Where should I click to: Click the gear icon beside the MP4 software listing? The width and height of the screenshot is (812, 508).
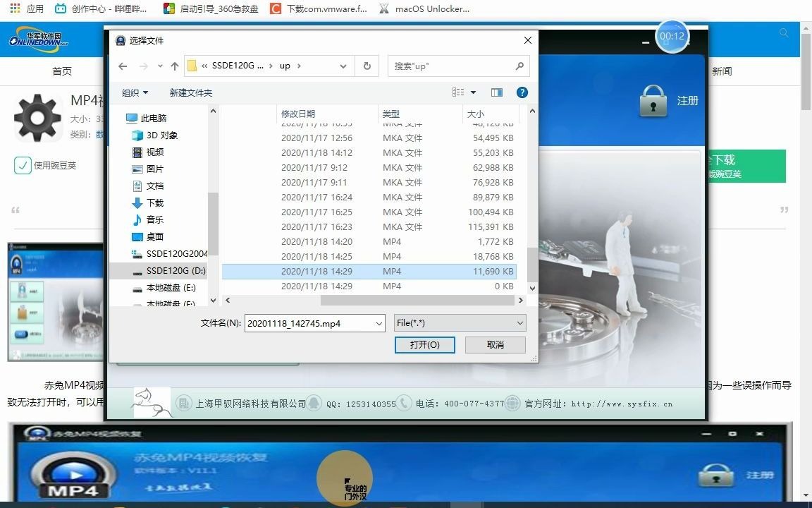tap(37, 118)
